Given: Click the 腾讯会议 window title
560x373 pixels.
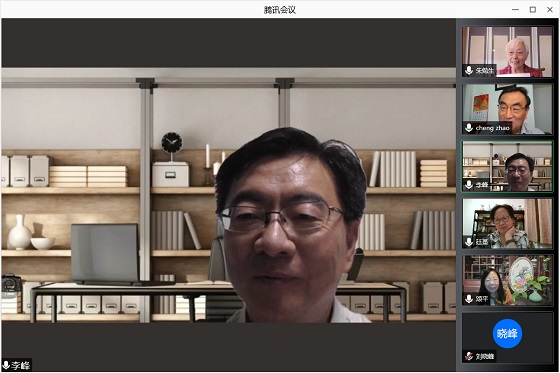Looking at the screenshot, I should 280,10.
